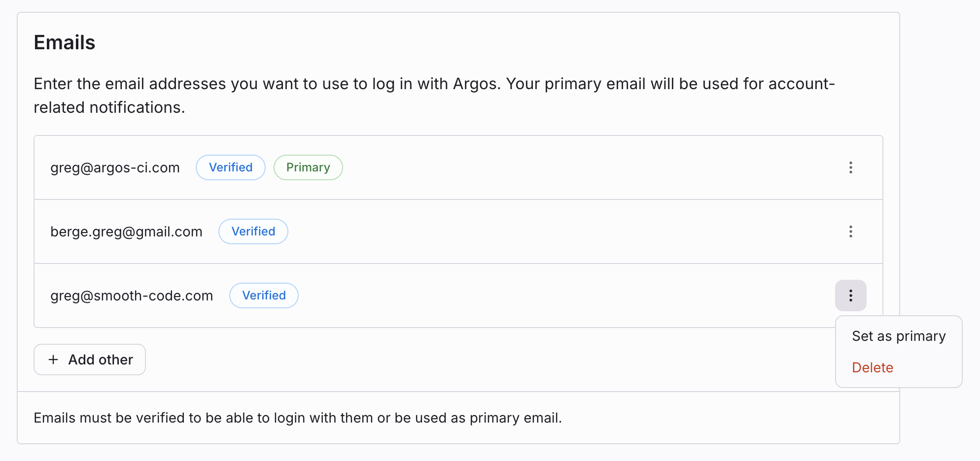The width and height of the screenshot is (980, 461).
Task: Open options menu for greg@argos-ci.com
Action: 851,167
